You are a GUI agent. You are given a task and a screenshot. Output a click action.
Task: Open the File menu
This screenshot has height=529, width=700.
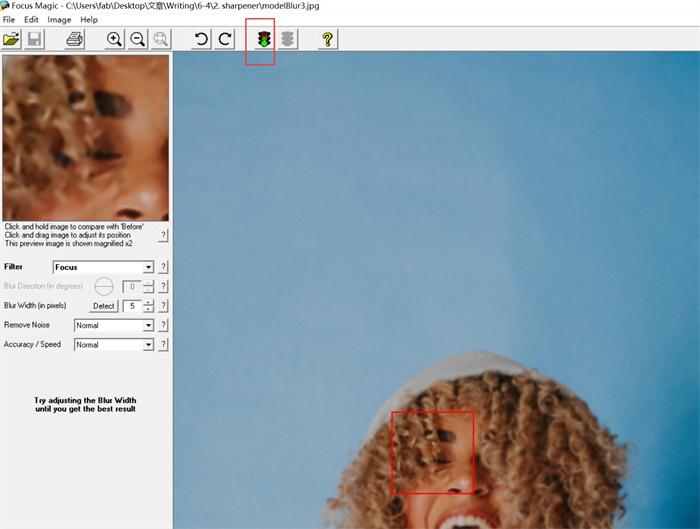(x=9, y=20)
